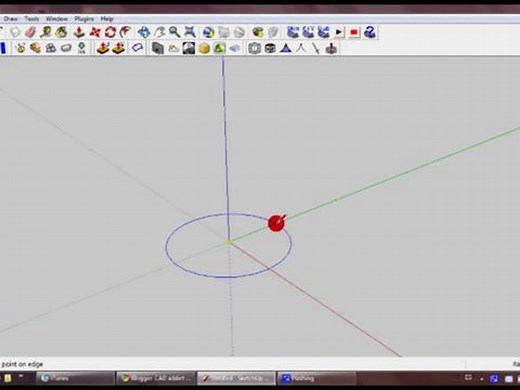Click the green map pin location icon
The height and width of the screenshot is (390, 520).
(x=82, y=48)
